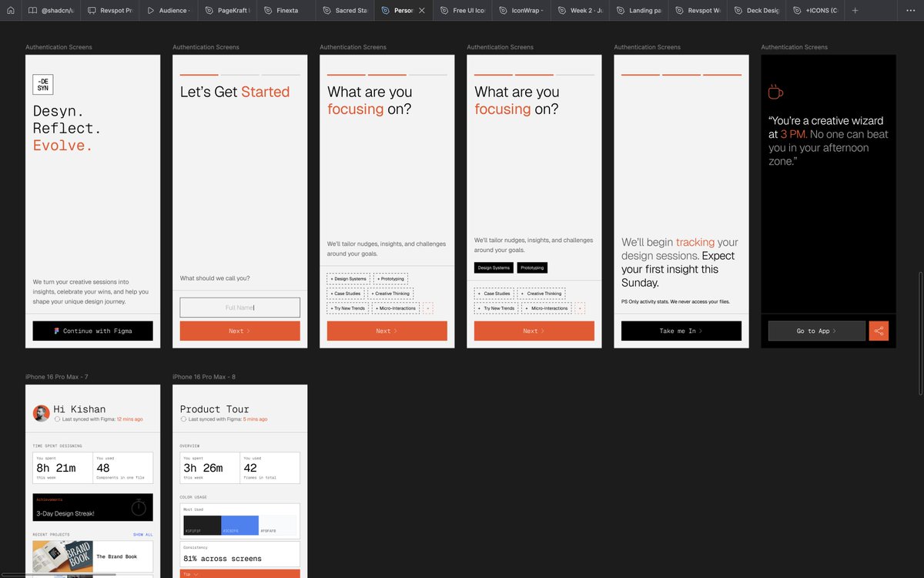Click the Let's Get Started heading

[x=235, y=92]
